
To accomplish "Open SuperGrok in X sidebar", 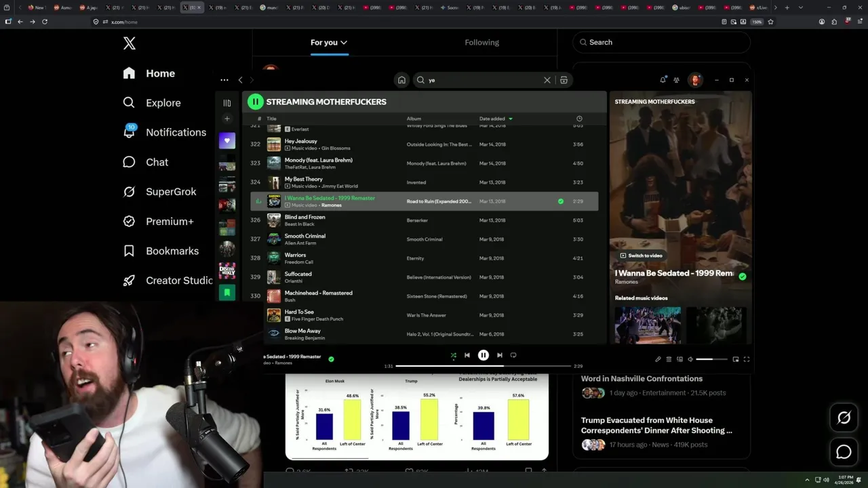I will tap(159, 192).
